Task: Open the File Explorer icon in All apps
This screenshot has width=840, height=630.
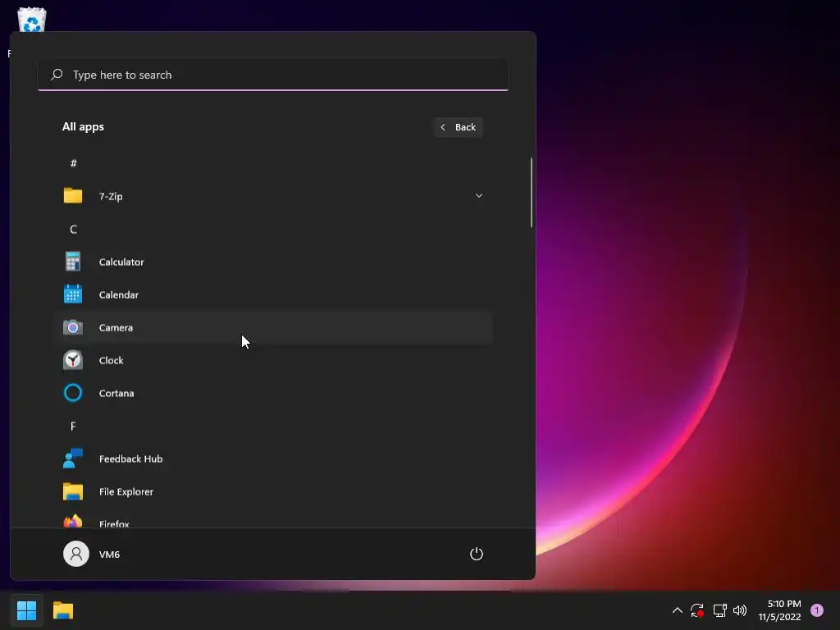Action: point(73,491)
